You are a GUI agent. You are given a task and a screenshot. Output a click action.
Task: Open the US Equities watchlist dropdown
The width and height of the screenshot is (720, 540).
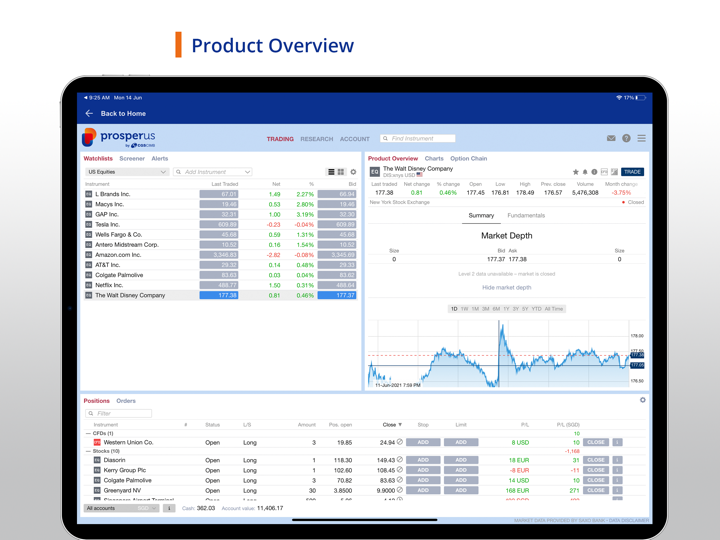click(127, 172)
